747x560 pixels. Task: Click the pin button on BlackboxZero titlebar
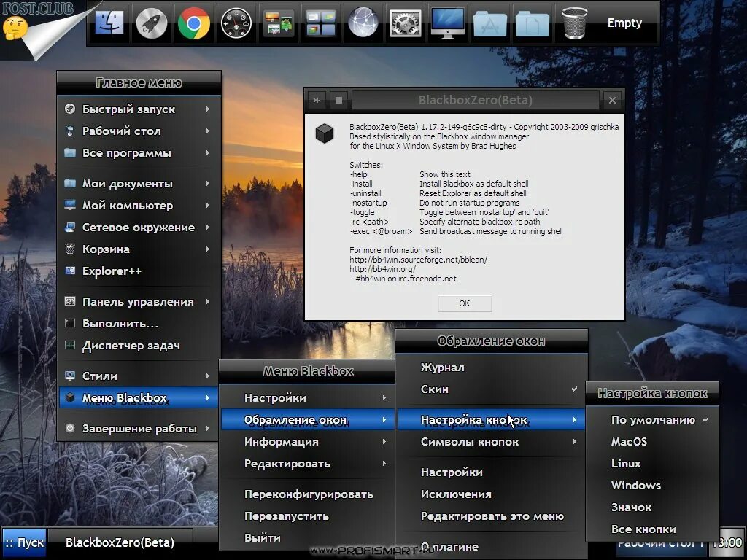pos(317,100)
